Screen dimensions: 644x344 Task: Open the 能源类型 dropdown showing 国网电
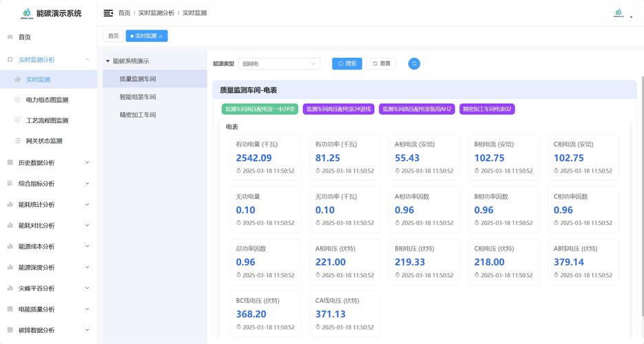tap(279, 63)
